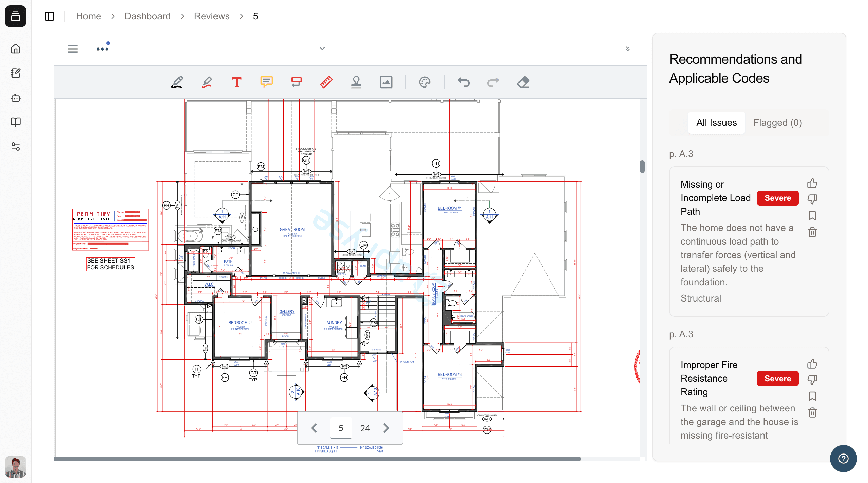Select the Pen annotation tool
Viewport: 868px width, 483px height.
click(x=177, y=82)
